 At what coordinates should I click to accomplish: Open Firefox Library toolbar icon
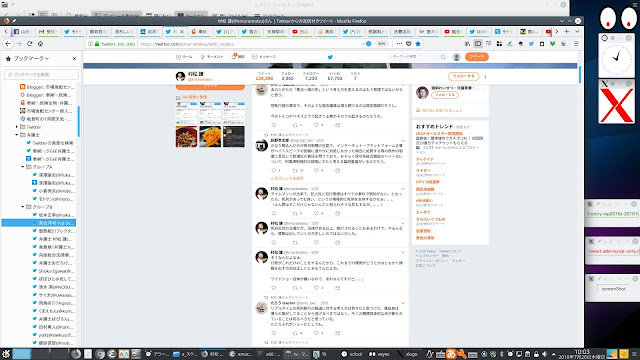pyautogui.click(x=467, y=44)
